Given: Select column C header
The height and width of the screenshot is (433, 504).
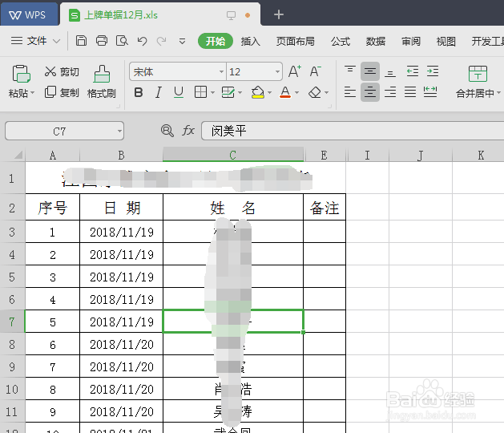Looking at the screenshot, I should pyautogui.click(x=233, y=155).
